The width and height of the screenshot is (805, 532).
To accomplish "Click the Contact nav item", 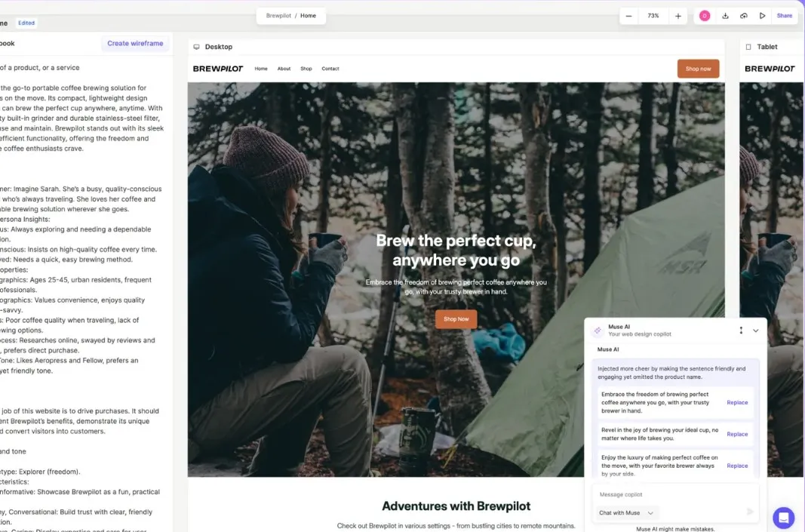I will 330,69.
